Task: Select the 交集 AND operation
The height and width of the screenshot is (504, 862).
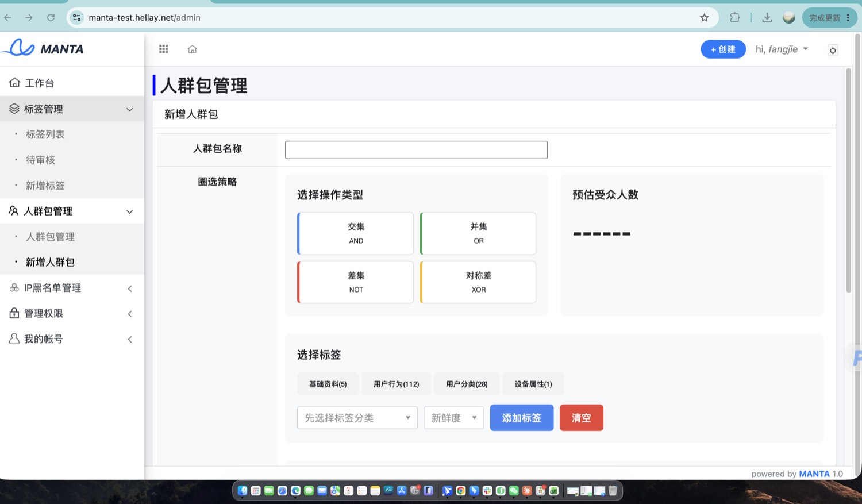Action: click(355, 233)
